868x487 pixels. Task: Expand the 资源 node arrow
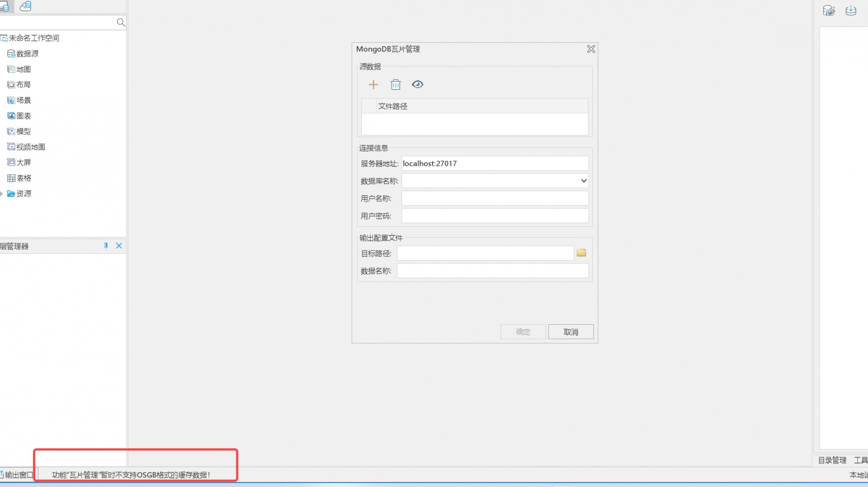[x=2, y=194]
